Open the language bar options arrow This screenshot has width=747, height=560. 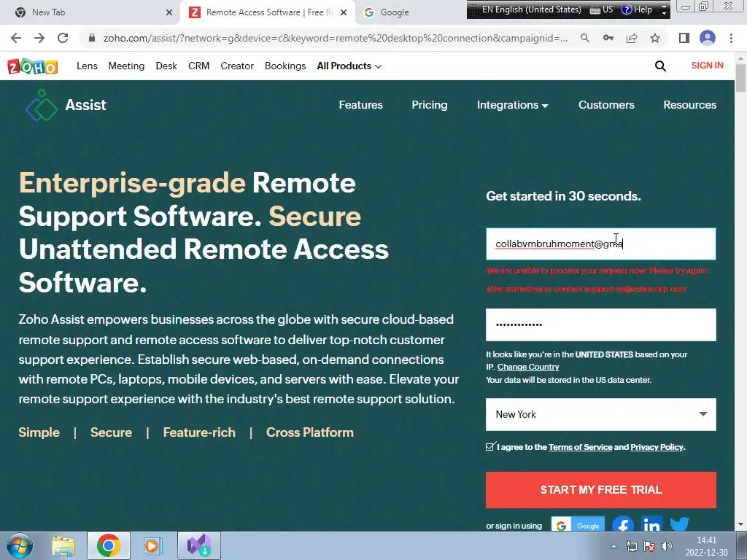tap(664, 10)
